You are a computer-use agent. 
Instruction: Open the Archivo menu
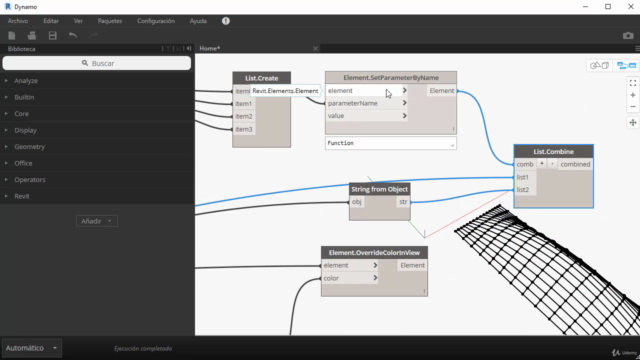point(18,21)
